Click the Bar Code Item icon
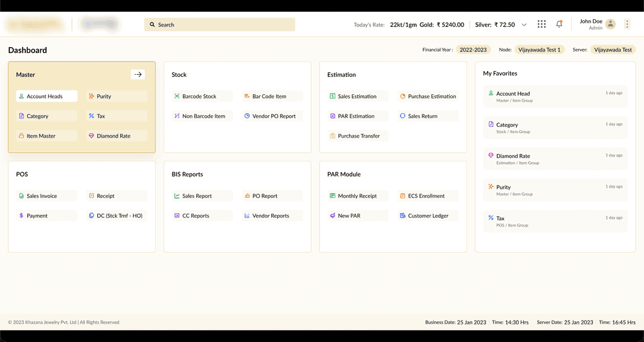Viewport: 644px width, 342px height. pos(247,96)
